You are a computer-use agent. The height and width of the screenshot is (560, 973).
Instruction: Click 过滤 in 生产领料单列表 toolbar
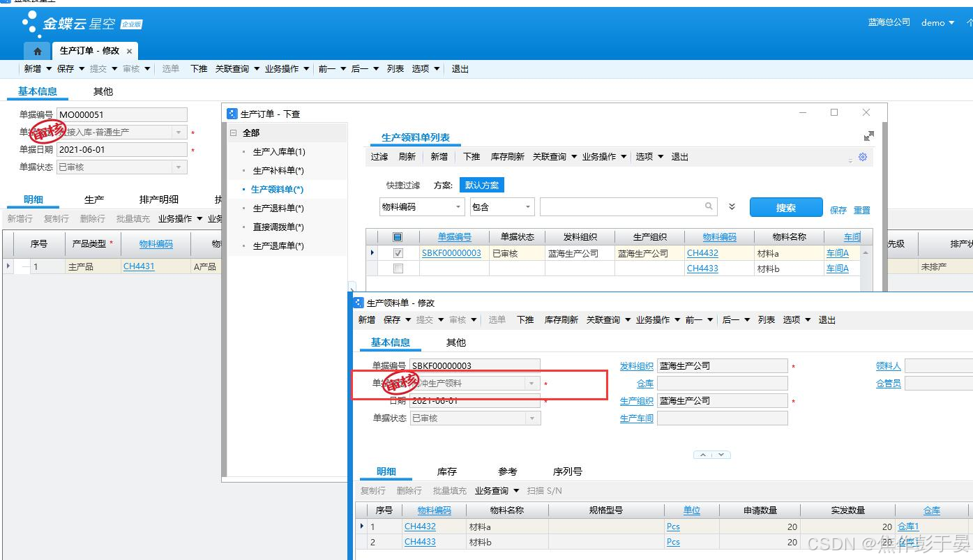(379, 157)
